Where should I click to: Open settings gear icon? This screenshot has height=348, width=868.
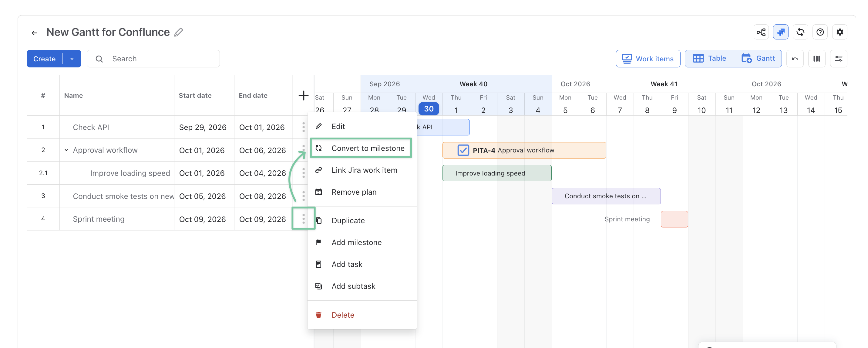[840, 32]
